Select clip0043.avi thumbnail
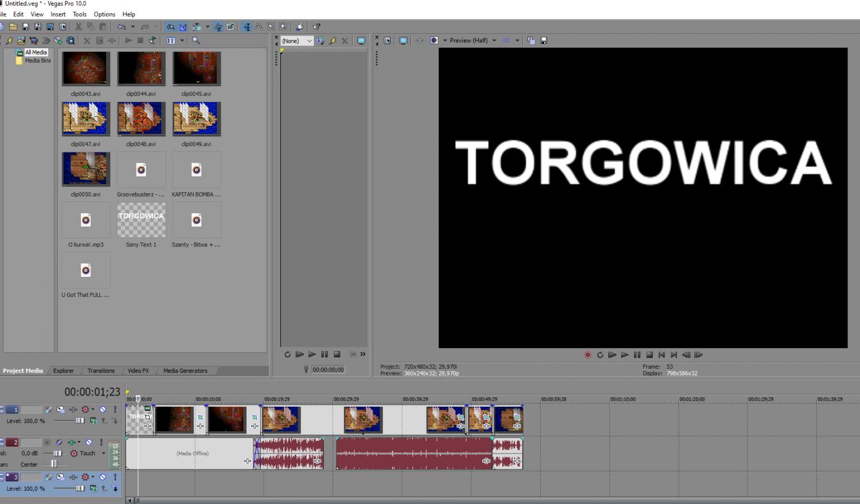The width and height of the screenshot is (860, 504). pos(85,69)
